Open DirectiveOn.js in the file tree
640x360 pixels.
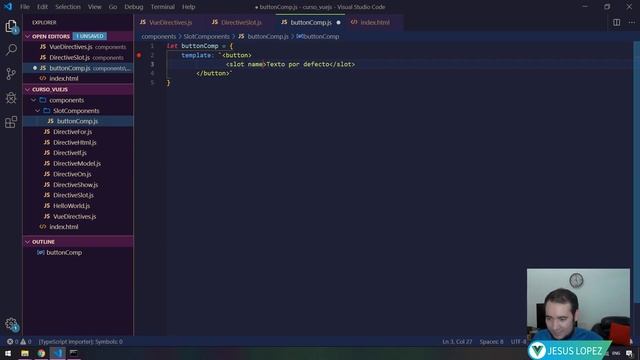pyautogui.click(x=78, y=174)
